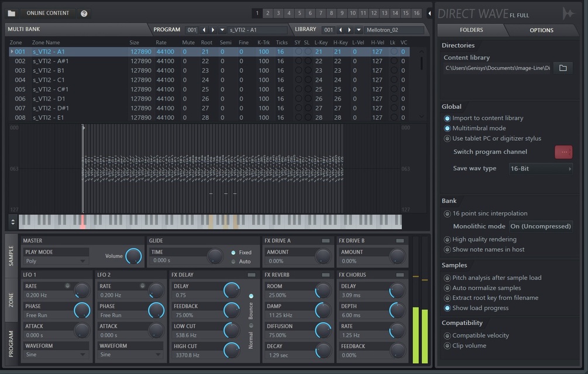Adjust the Master Volume knob
The height and width of the screenshot is (374, 588).
pos(133,256)
